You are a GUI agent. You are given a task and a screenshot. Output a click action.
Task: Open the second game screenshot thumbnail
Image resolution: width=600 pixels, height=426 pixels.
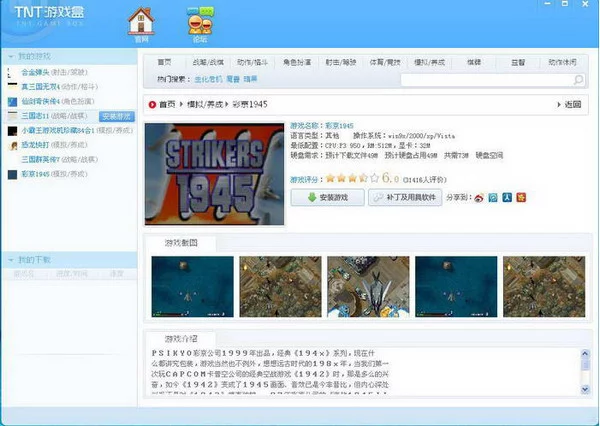point(280,287)
